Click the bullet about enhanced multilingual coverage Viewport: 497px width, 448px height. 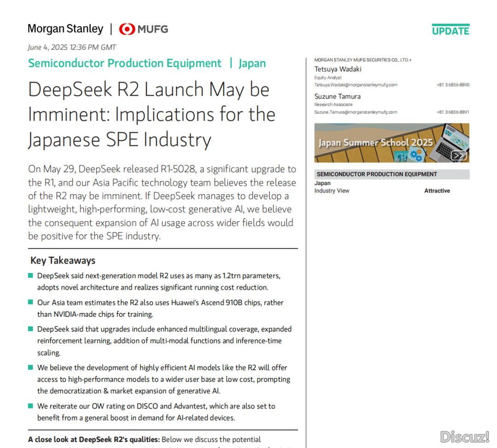[x=164, y=341]
